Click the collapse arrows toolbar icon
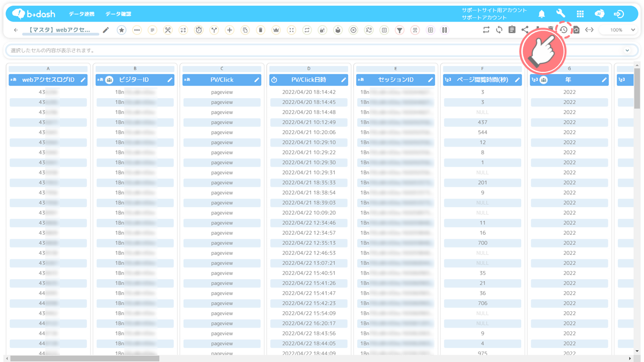Image resolution: width=644 pixels, height=362 pixels. click(291, 30)
